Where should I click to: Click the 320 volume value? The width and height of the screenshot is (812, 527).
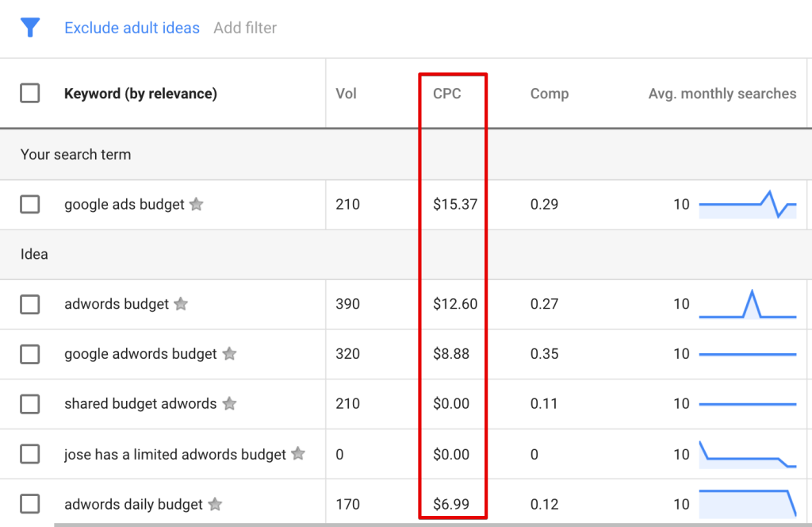click(x=347, y=354)
